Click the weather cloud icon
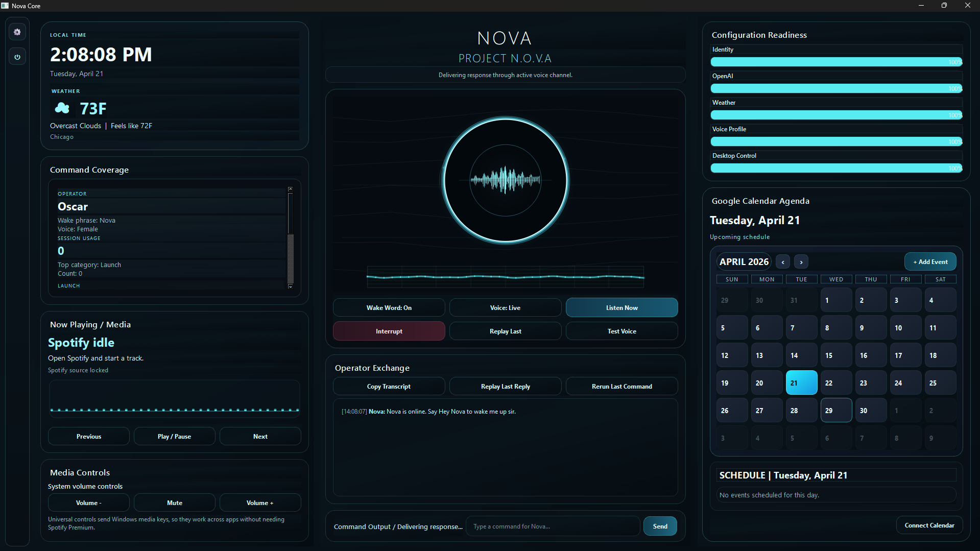 pyautogui.click(x=62, y=108)
